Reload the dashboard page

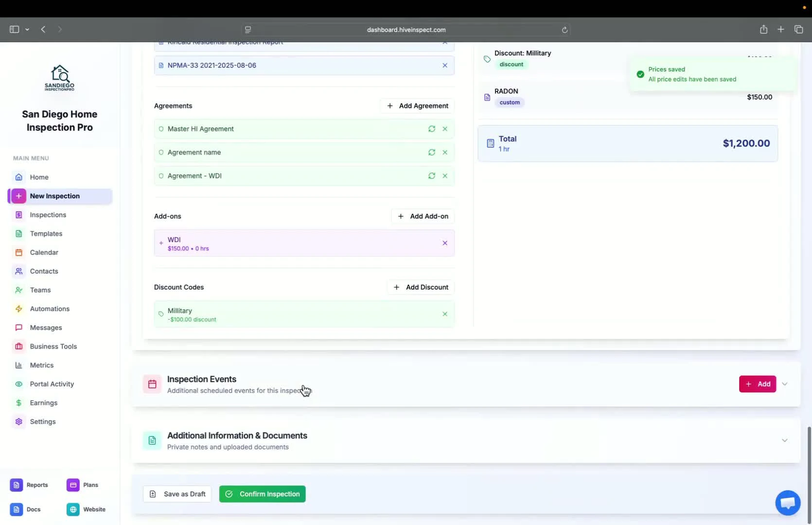(x=564, y=30)
